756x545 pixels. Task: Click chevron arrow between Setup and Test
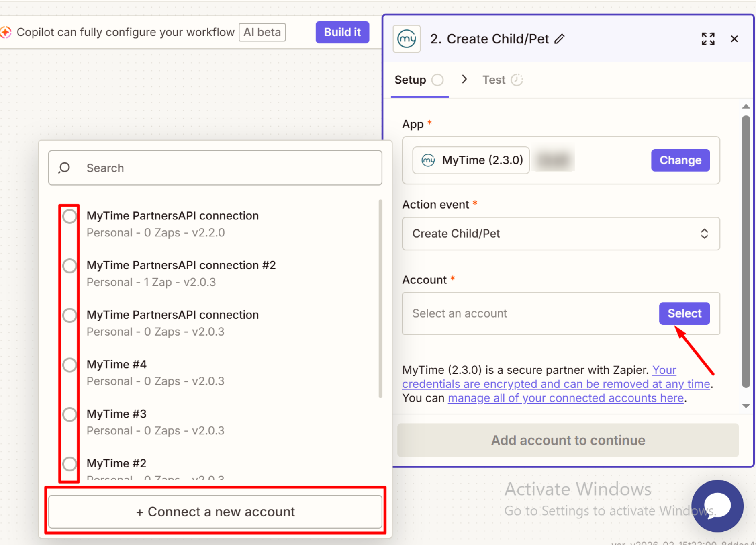464,79
